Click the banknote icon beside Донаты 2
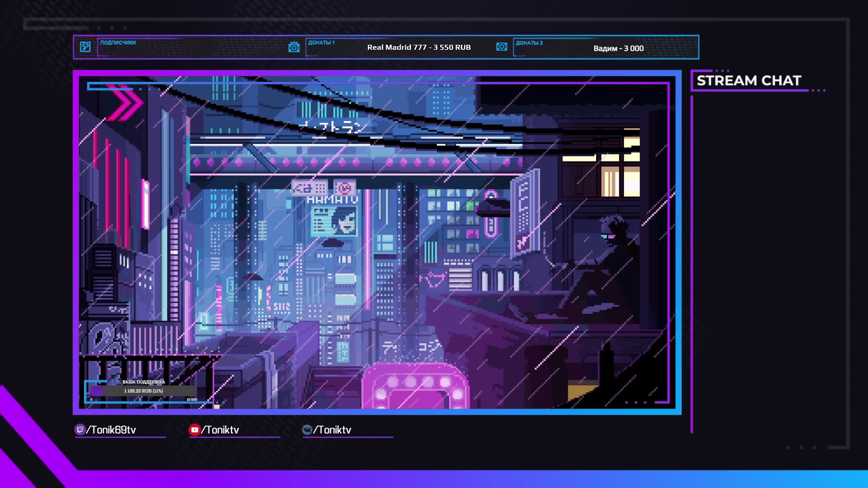This screenshot has width=868, height=488. pyautogui.click(x=501, y=47)
